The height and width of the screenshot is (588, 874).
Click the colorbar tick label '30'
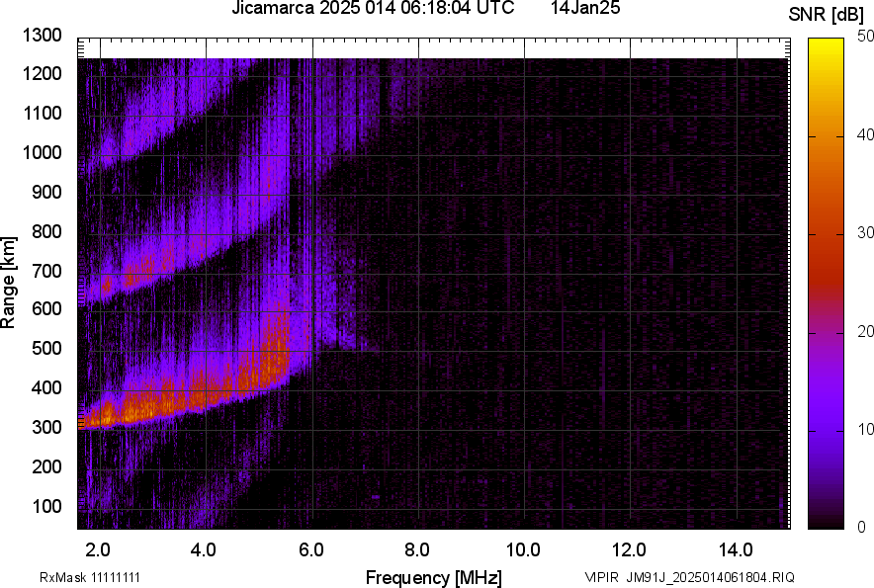(866, 233)
